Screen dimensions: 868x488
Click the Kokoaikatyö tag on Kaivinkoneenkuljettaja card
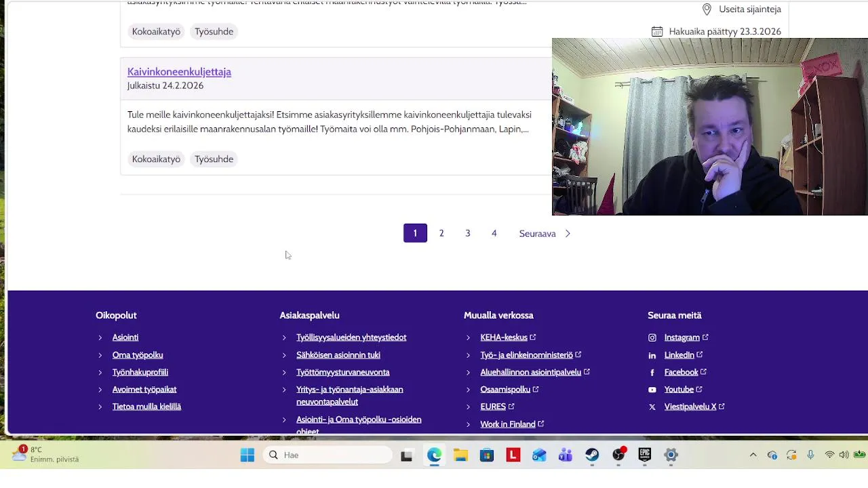pos(156,159)
